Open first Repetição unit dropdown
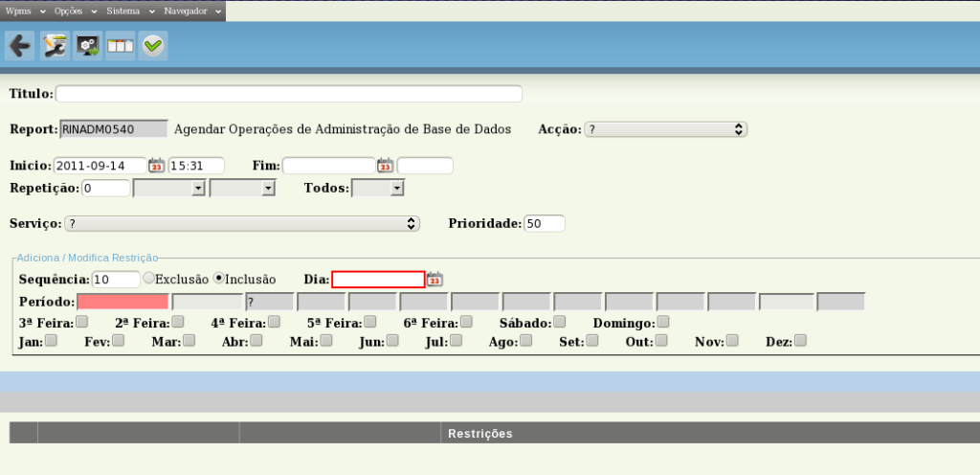Screen dimensions: 980x475 169,188
